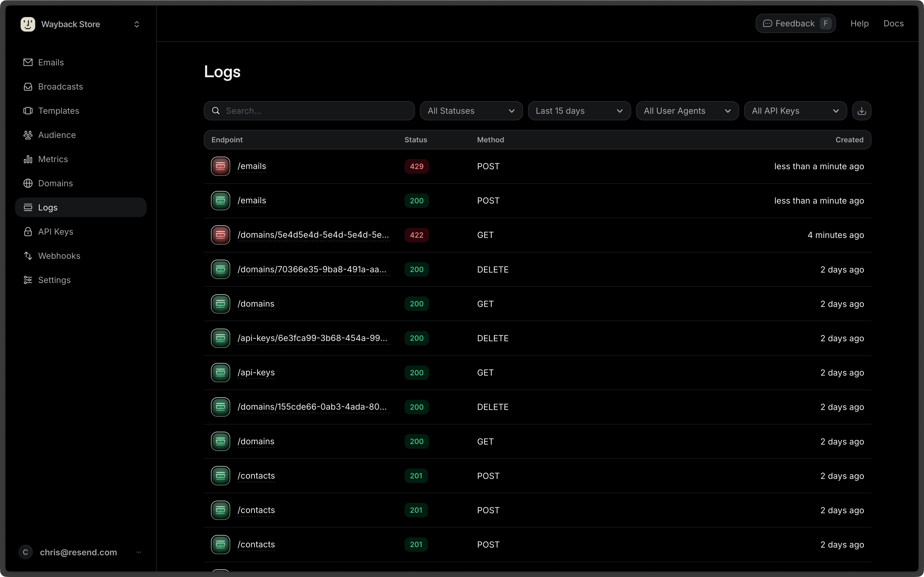Click red log icon for 429 /emails row

coord(220,167)
